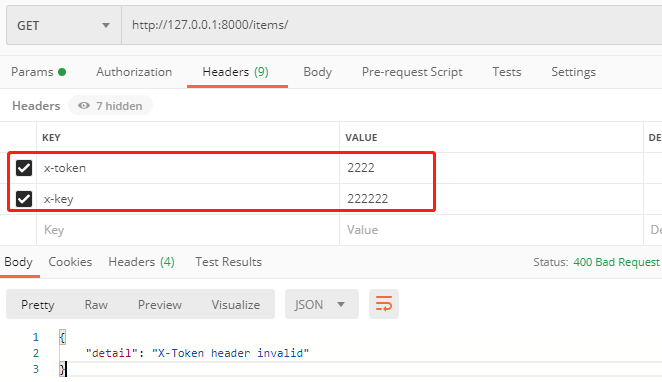Viewport: 662px width, 382px height.
Task: Open the GET method dropdown
Action: pos(64,25)
